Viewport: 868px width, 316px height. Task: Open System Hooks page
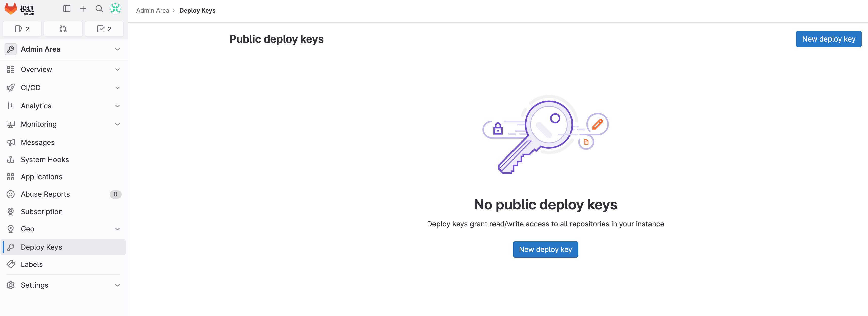point(45,160)
